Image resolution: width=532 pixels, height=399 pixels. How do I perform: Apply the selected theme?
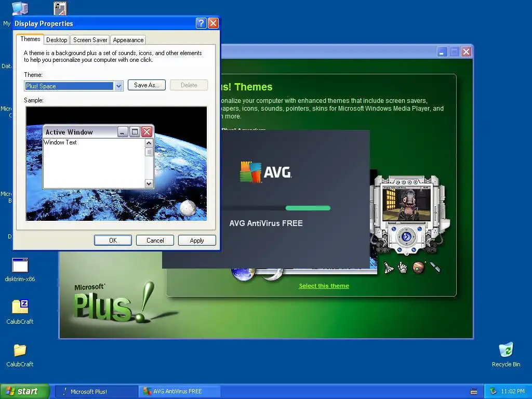tap(197, 240)
